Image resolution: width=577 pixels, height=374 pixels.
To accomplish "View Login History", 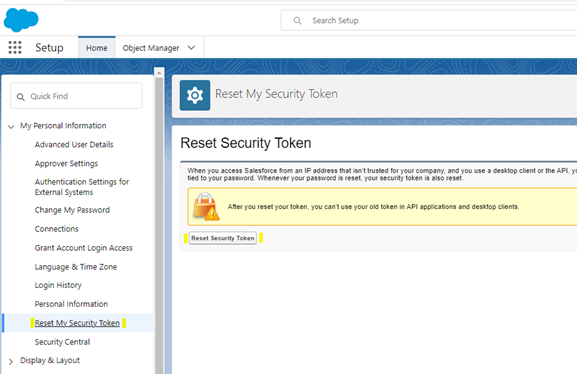I will pyautogui.click(x=58, y=285).
